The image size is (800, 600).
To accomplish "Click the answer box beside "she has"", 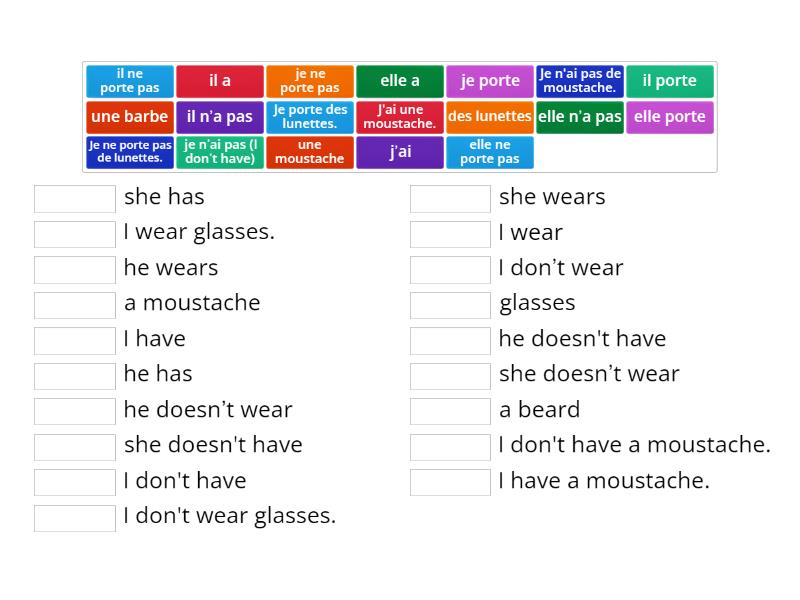I will [x=74, y=197].
